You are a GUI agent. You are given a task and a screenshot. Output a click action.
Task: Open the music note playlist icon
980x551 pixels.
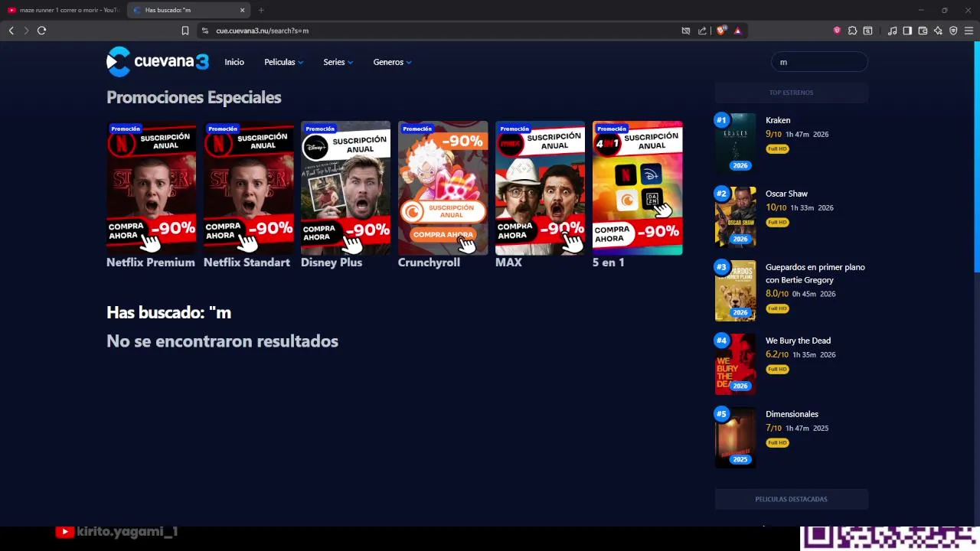[892, 31]
